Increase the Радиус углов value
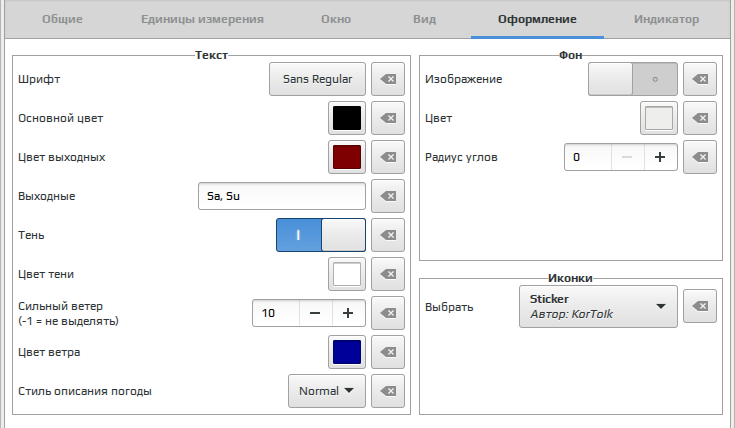The image size is (735, 428). pyautogui.click(x=660, y=157)
